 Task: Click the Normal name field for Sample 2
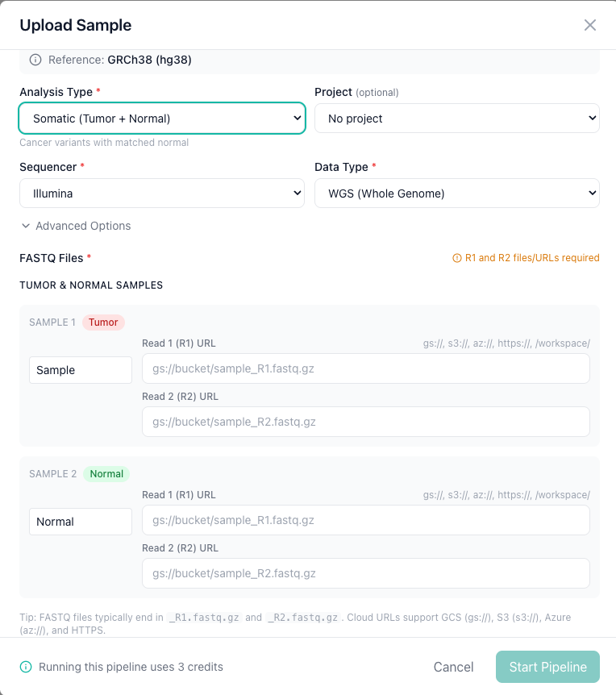80,521
